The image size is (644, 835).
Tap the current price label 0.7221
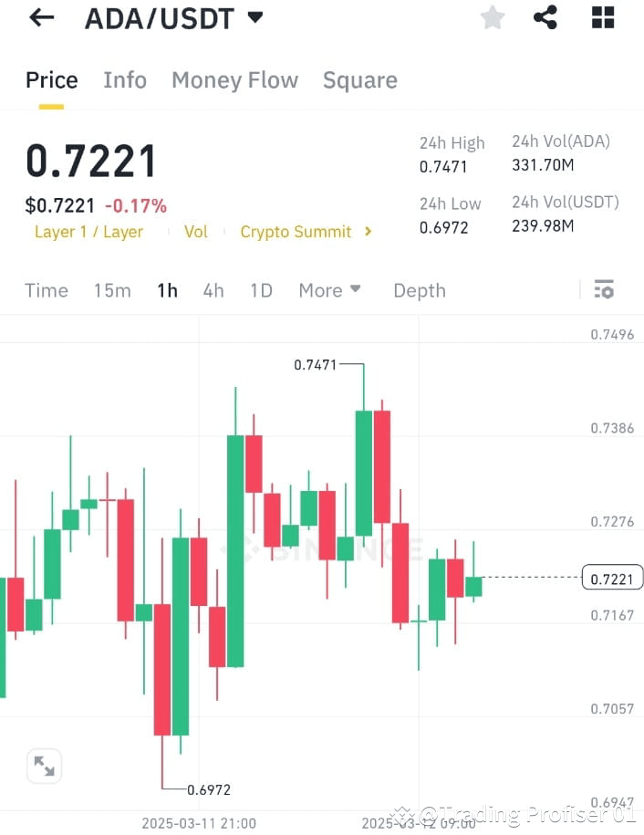(x=611, y=577)
